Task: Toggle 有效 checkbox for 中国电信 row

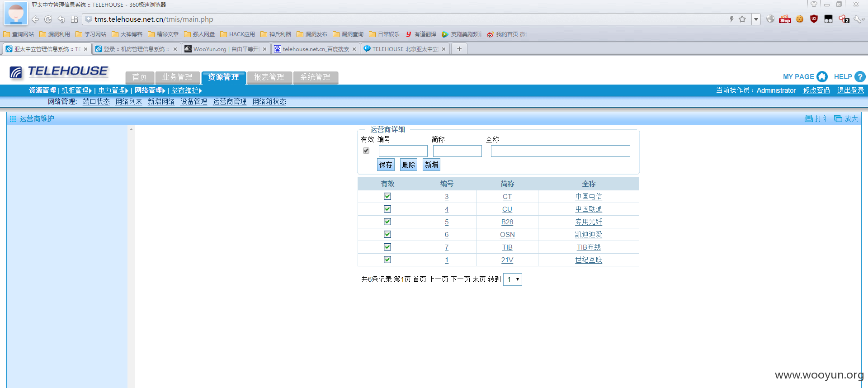Action: tap(387, 196)
